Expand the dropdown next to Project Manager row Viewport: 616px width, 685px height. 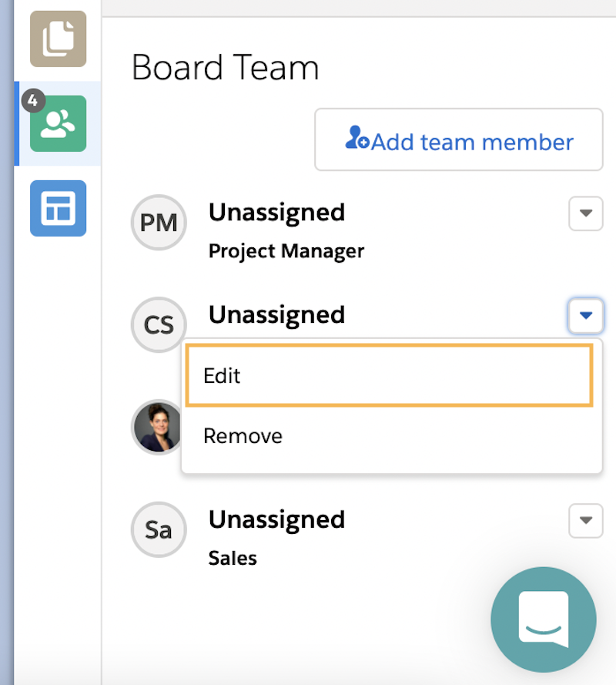pyautogui.click(x=586, y=214)
